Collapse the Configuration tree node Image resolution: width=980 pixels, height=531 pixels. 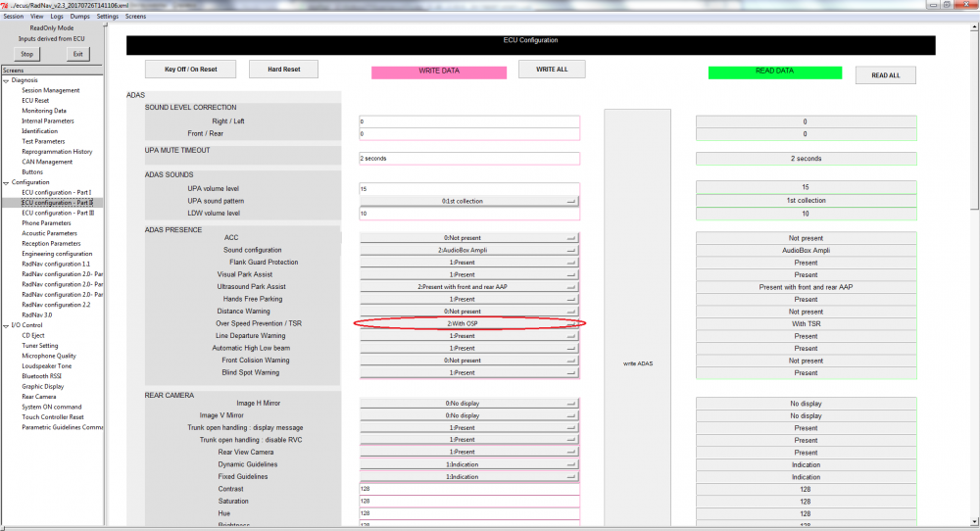(x=6, y=183)
